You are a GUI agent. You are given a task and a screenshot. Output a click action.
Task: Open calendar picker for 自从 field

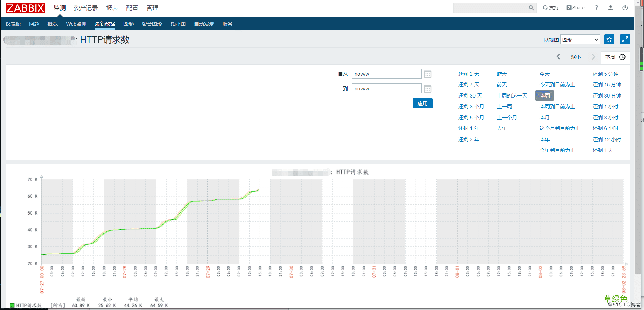click(428, 74)
